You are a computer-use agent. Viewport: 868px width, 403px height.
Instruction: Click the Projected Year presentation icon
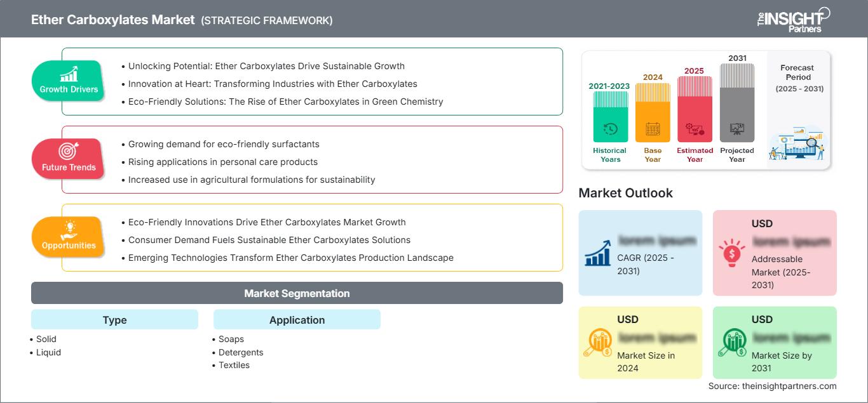coord(737,129)
